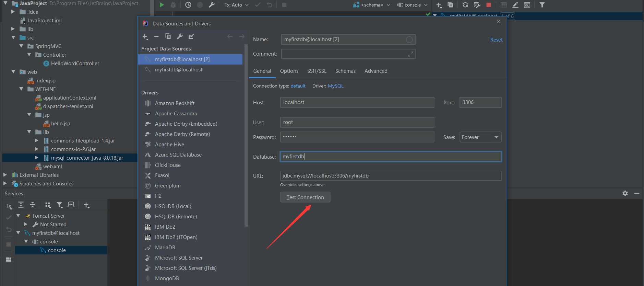Duplicate the selected data source
Viewport: 644px width, 286px height.
coord(168,36)
